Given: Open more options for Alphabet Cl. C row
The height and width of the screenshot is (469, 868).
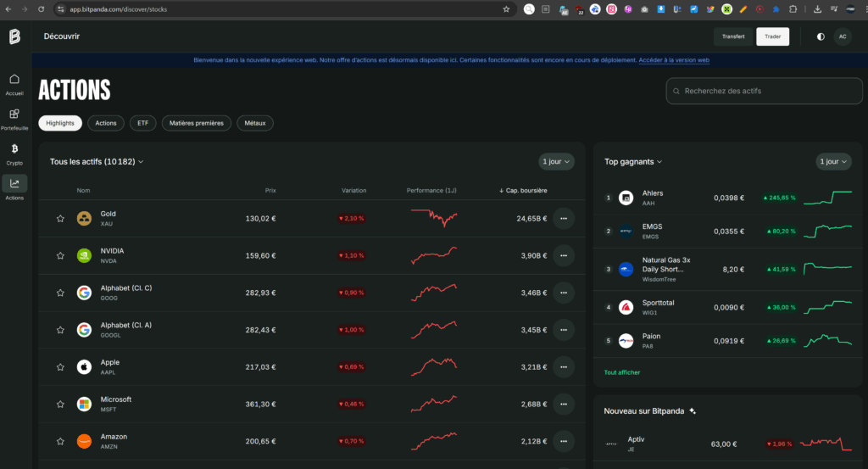Looking at the screenshot, I should click(564, 293).
